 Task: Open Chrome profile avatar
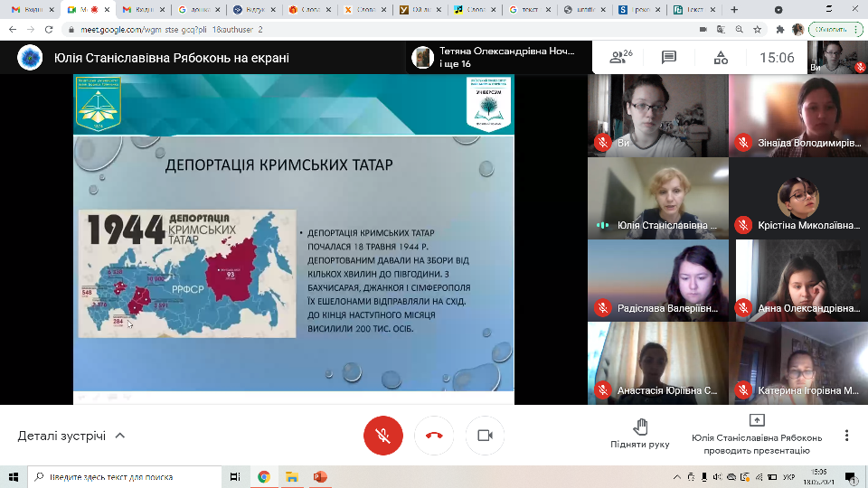point(797,29)
